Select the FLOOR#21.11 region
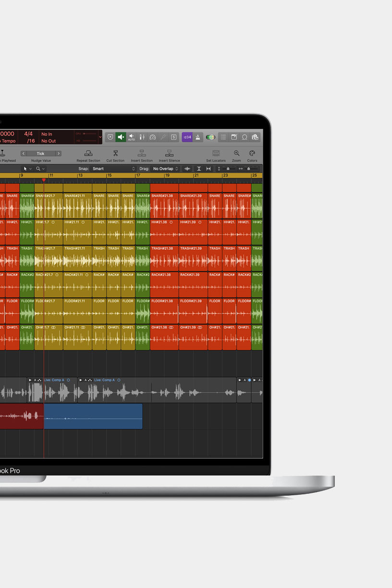The image size is (392, 588). click(x=77, y=311)
